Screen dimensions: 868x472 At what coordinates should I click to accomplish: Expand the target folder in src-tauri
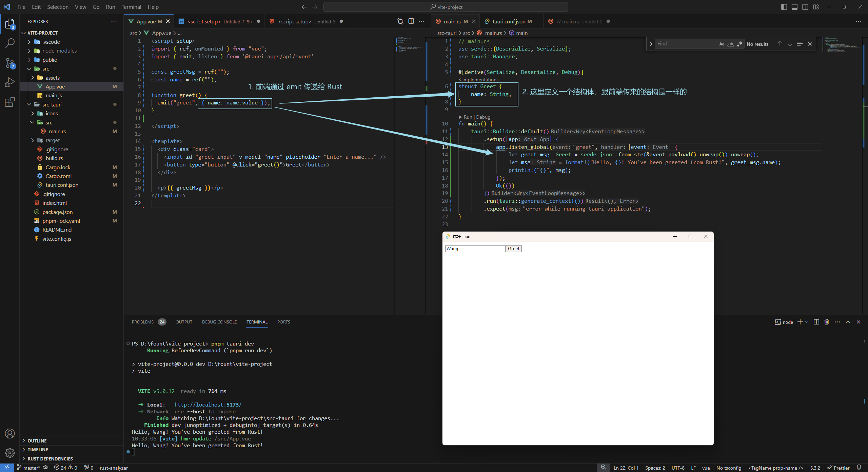53,140
